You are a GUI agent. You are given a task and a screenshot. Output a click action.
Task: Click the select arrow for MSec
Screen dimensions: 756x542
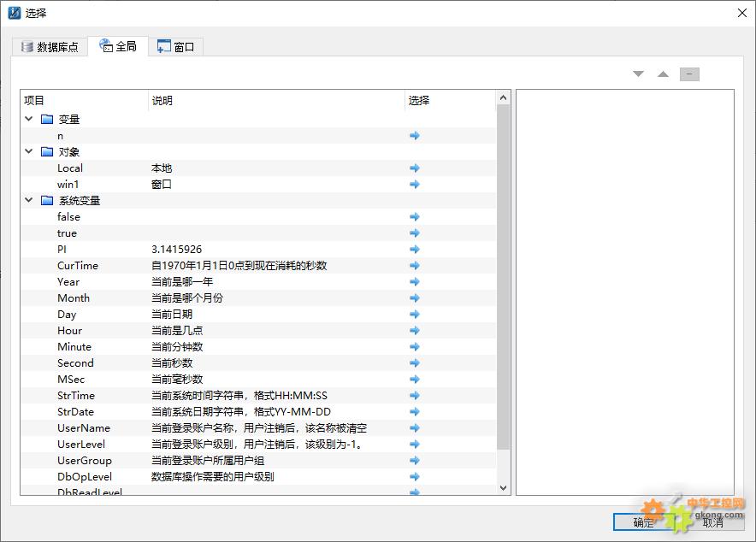pyautogui.click(x=415, y=380)
